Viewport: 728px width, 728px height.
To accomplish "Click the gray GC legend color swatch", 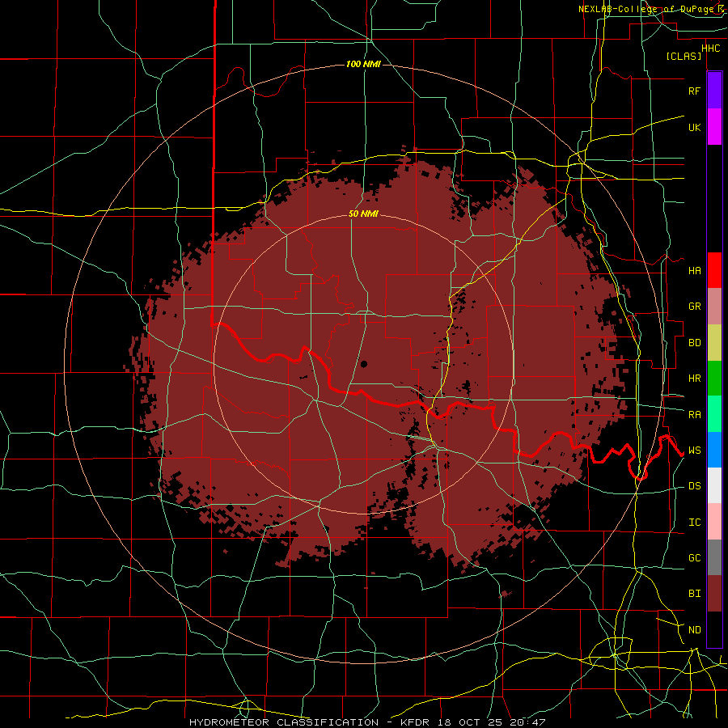I will (714, 557).
